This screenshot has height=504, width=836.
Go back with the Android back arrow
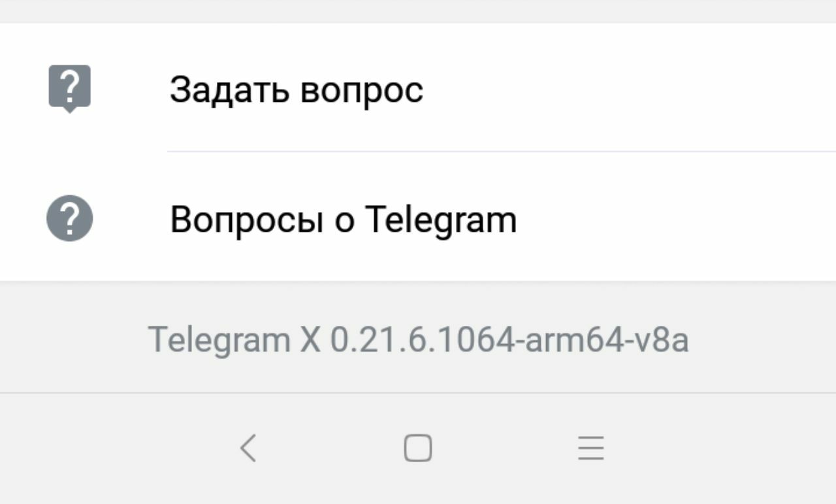[x=248, y=449]
